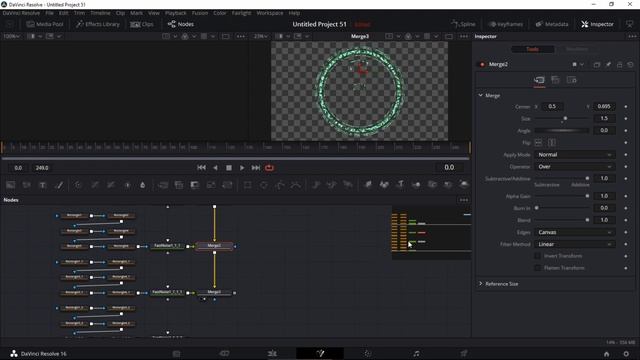Switch to the Edit page icon
640x360 pixels.
point(272,353)
